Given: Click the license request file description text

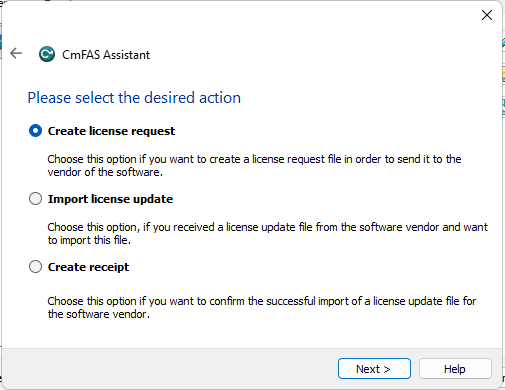Looking at the screenshot, I should click(254, 166).
